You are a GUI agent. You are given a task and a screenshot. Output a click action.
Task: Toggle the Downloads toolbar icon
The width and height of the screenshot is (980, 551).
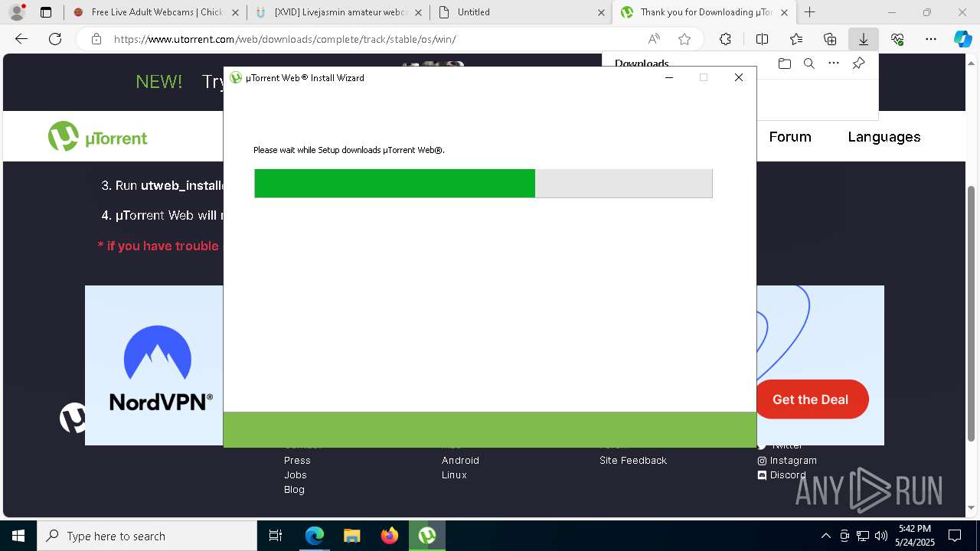863,39
